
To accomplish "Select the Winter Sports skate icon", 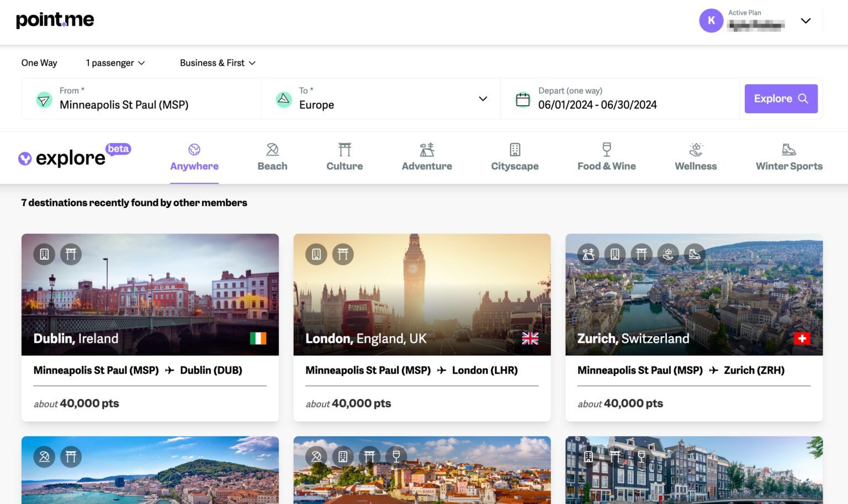I will 789,149.
